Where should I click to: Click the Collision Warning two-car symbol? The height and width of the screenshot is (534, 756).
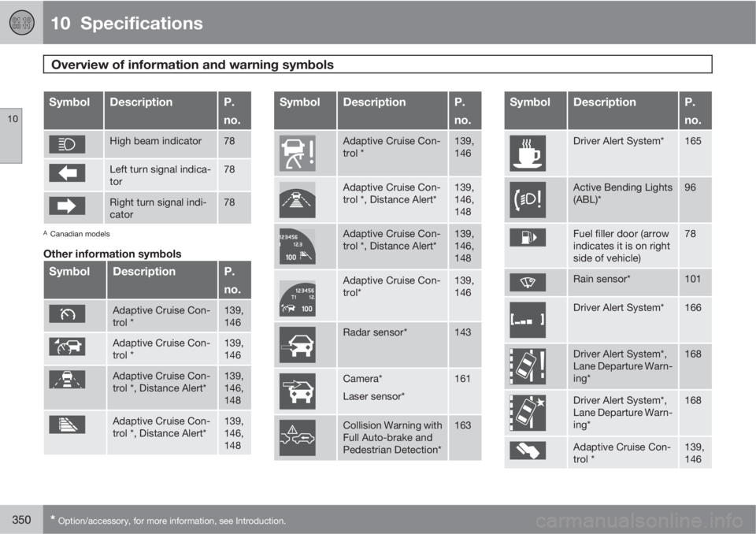pos(298,438)
